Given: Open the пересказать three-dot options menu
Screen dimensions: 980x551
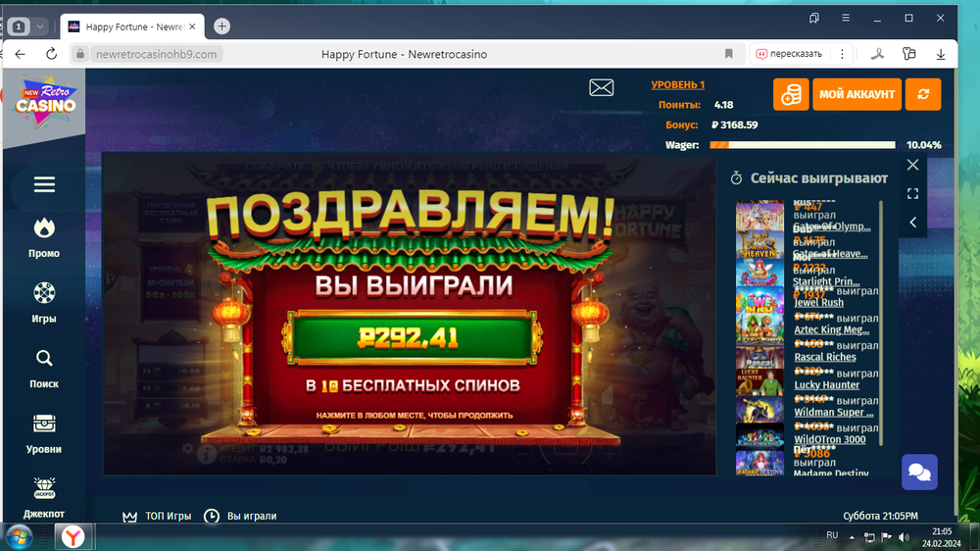Looking at the screenshot, I should coord(833,54).
